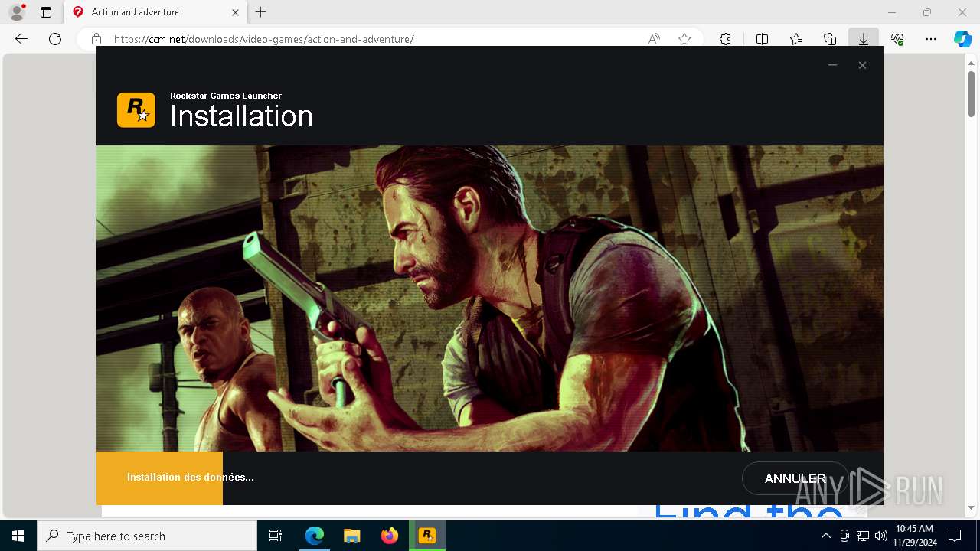Click the installation progress bar
This screenshot has height=551, width=980.
(x=490, y=478)
